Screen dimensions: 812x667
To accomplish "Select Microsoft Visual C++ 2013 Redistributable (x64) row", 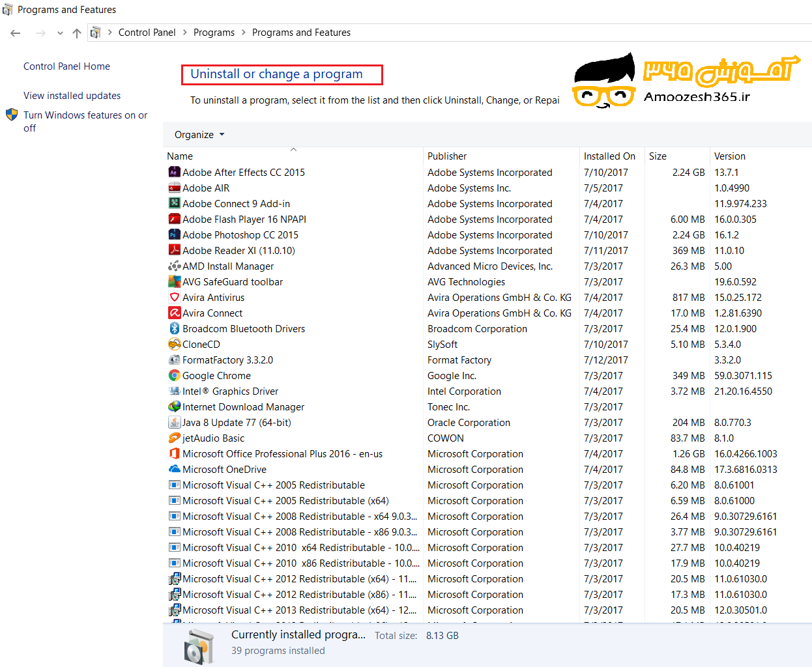I will [x=487, y=610].
